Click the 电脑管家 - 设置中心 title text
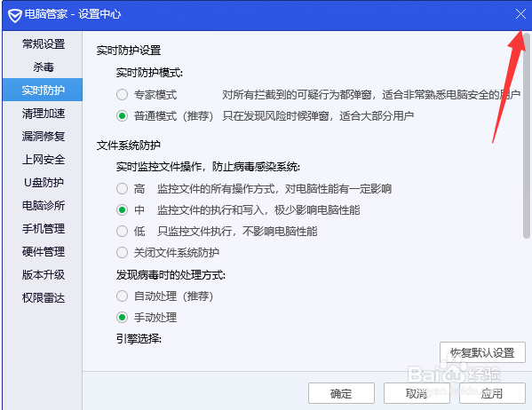532x410 pixels. pos(72,14)
